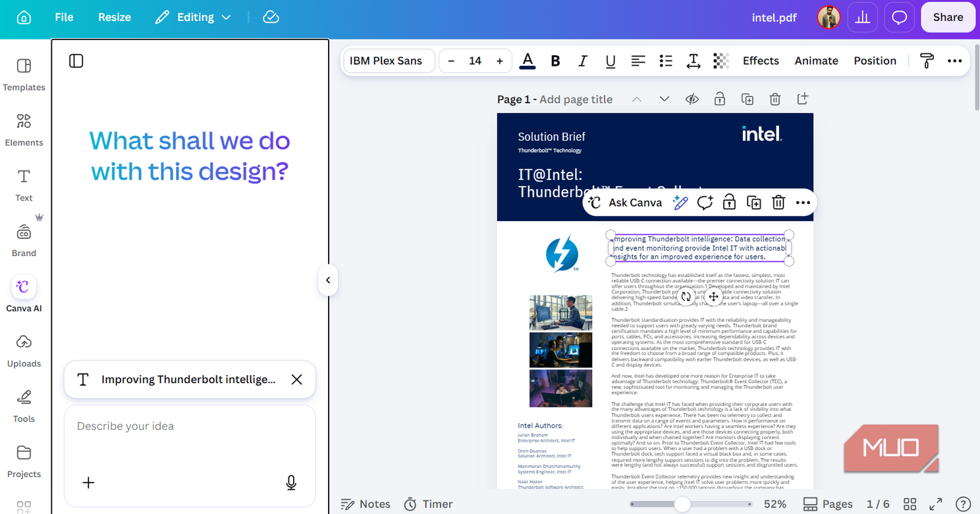This screenshot has height=514, width=980.
Task: Toggle bold formatting
Action: point(555,61)
